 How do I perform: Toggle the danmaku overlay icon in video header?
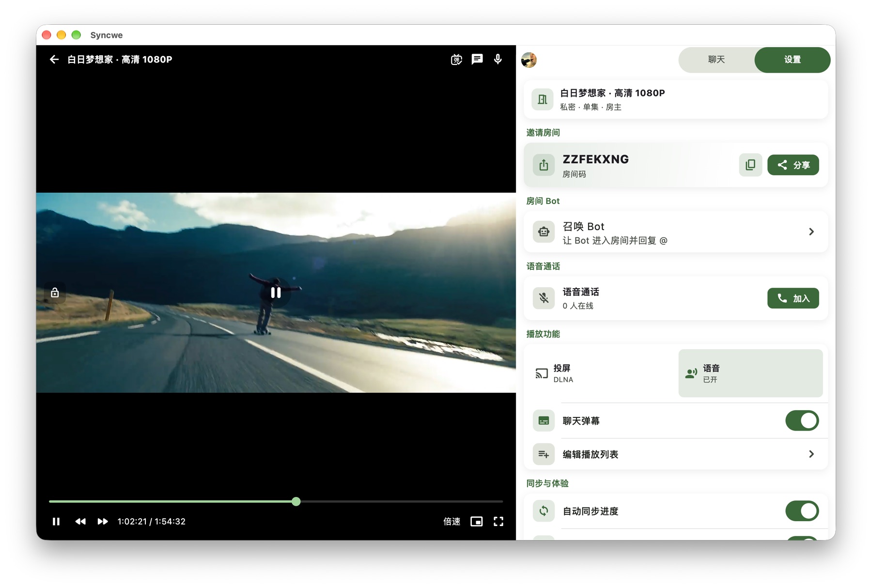pos(456,59)
